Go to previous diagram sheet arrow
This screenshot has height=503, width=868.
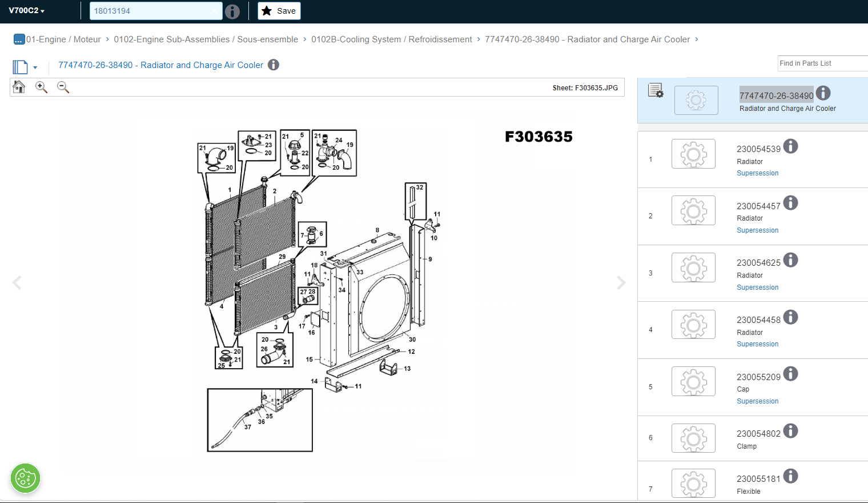click(x=17, y=283)
